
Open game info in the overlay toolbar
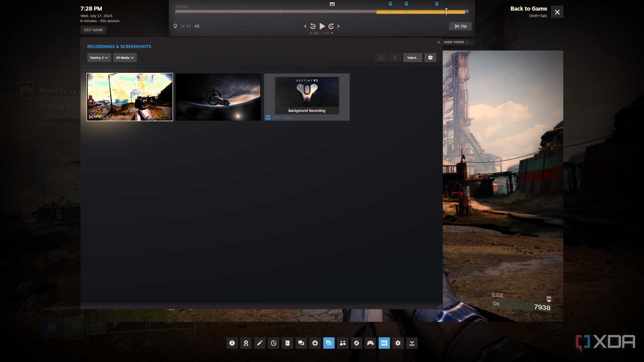click(232, 343)
